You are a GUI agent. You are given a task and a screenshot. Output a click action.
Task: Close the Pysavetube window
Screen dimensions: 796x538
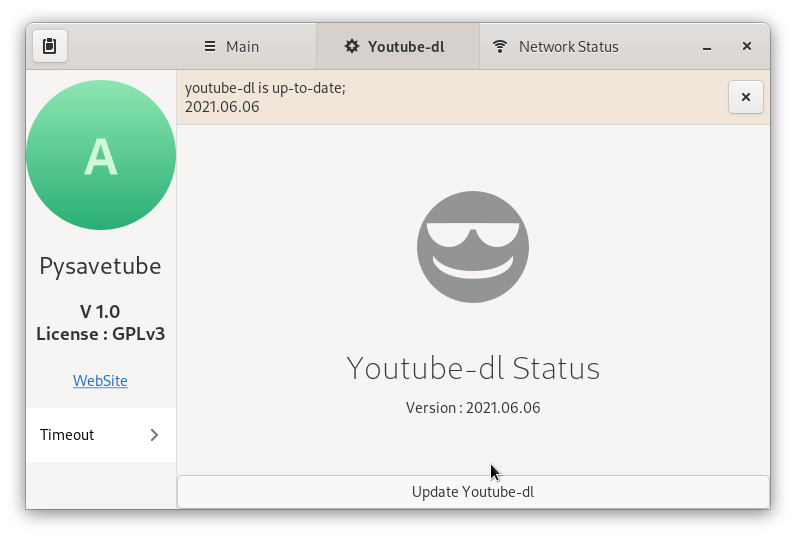747,47
